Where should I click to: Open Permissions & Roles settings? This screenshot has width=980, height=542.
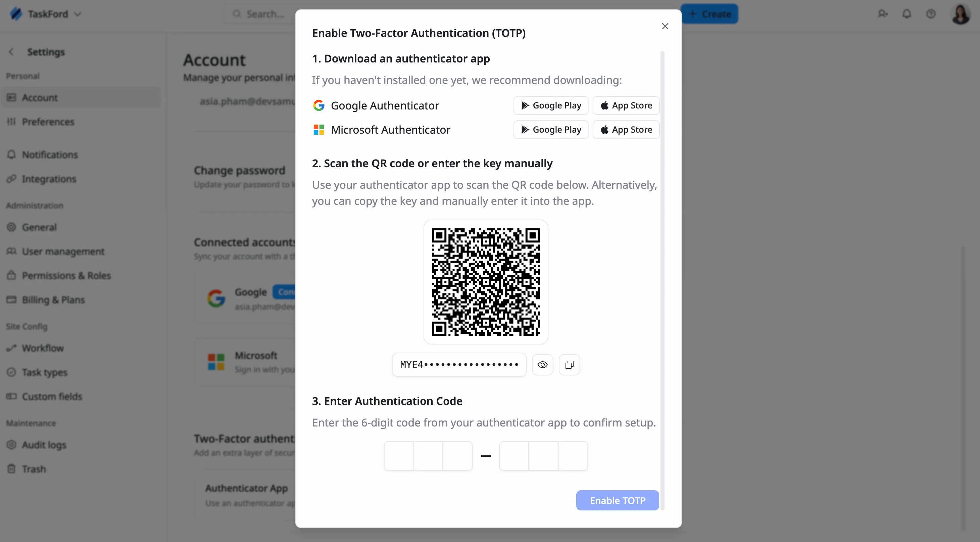(81, 276)
